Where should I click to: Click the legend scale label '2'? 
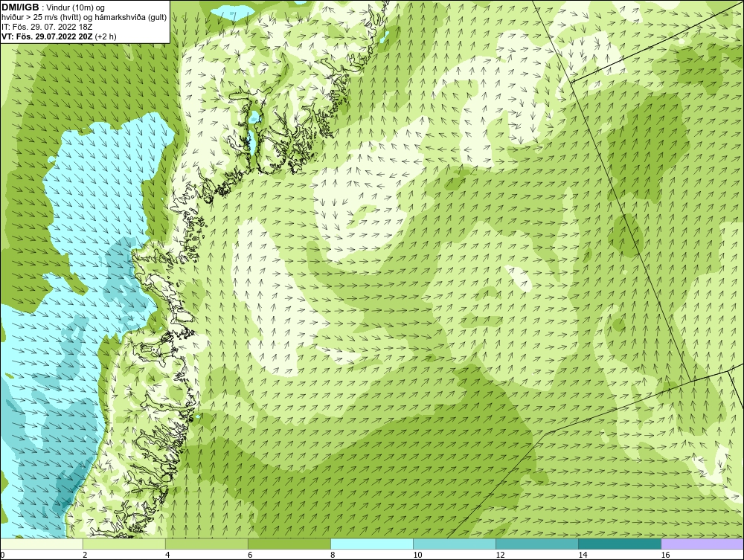click(x=85, y=555)
